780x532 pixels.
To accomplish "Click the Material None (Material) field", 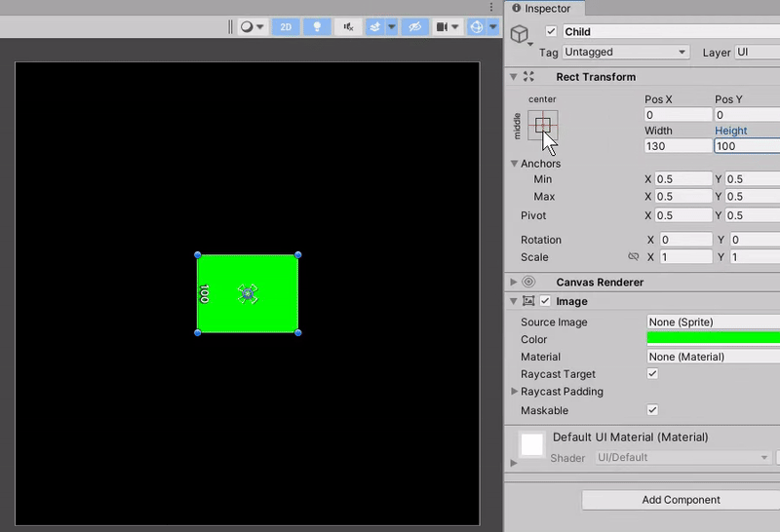I will coord(714,357).
